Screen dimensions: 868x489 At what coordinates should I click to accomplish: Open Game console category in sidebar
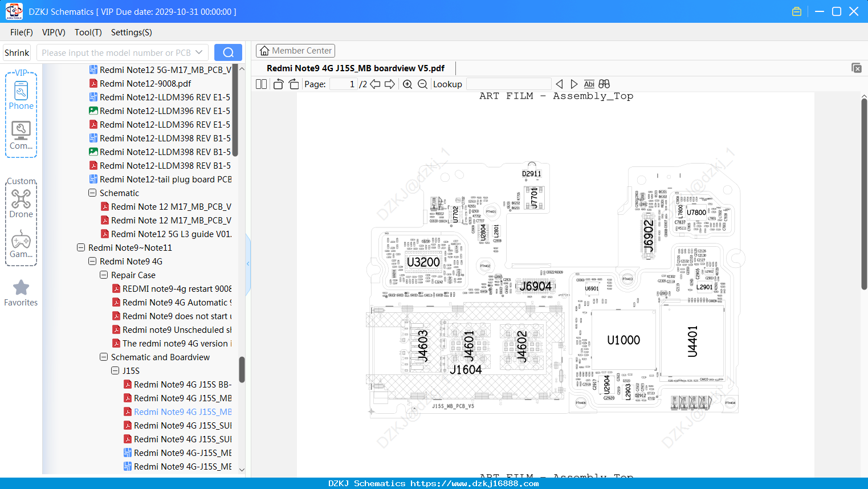(x=21, y=244)
